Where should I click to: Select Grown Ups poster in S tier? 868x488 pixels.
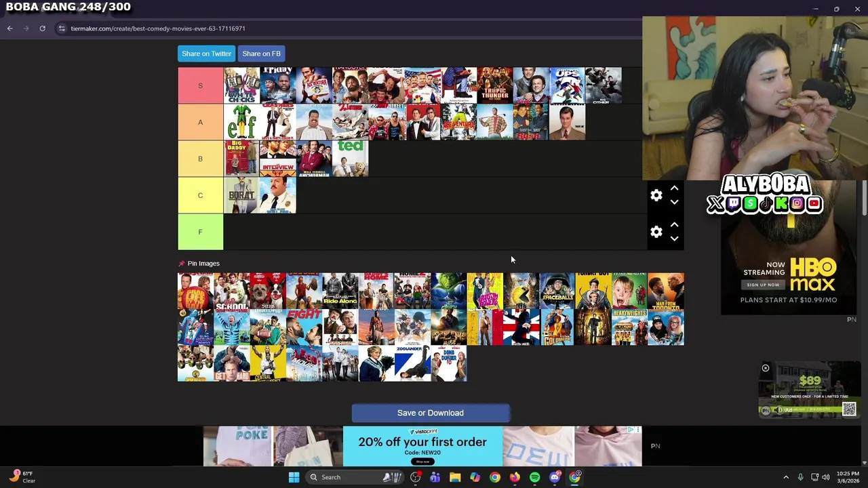point(567,85)
